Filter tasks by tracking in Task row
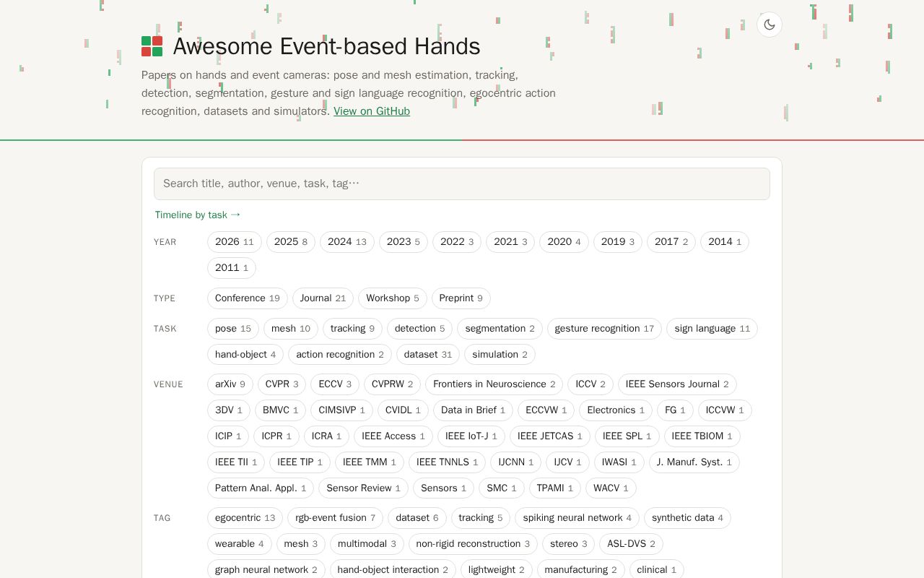This screenshot has height=578, width=924. [352, 329]
